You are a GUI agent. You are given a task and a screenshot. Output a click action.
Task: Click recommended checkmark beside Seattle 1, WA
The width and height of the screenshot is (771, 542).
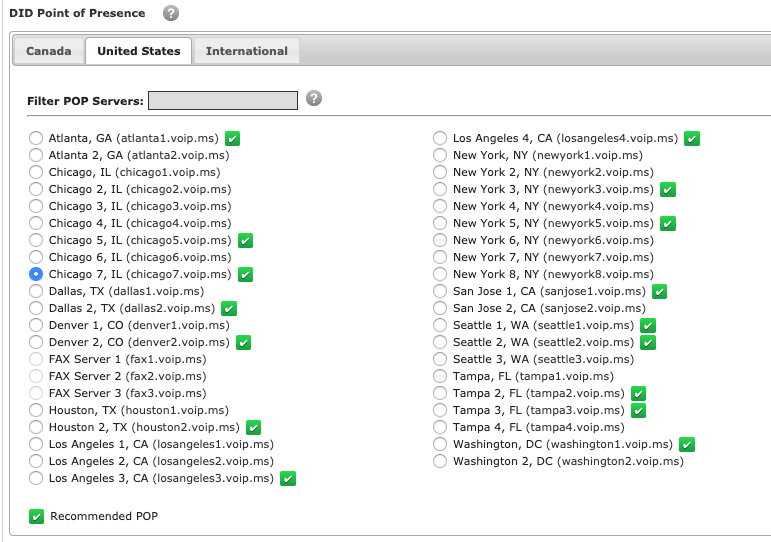[648, 326]
